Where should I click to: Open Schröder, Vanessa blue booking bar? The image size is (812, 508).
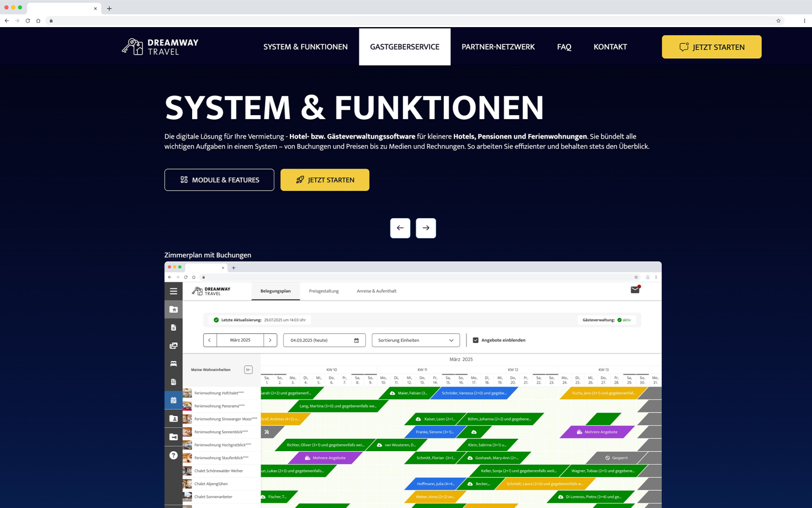pyautogui.click(x=474, y=393)
